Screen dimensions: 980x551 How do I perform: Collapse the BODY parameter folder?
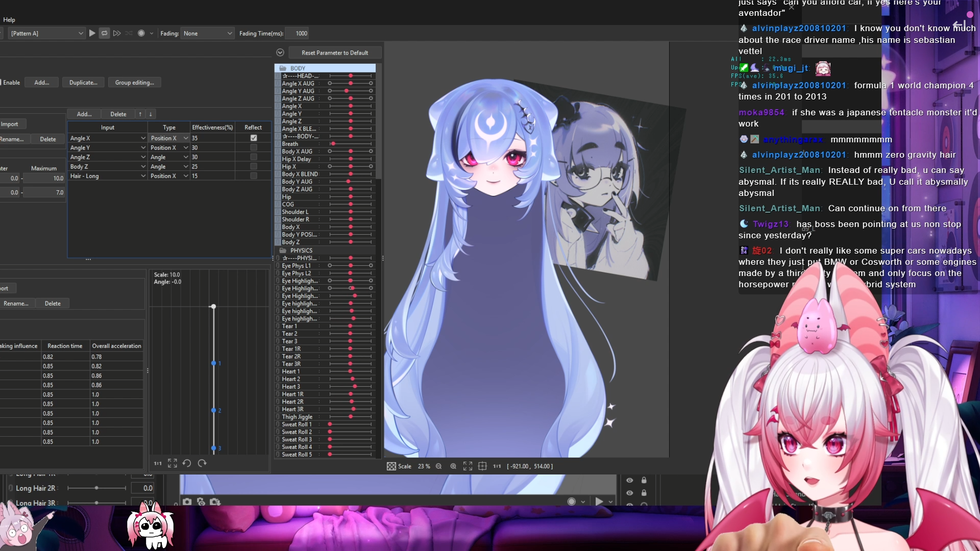coord(283,68)
